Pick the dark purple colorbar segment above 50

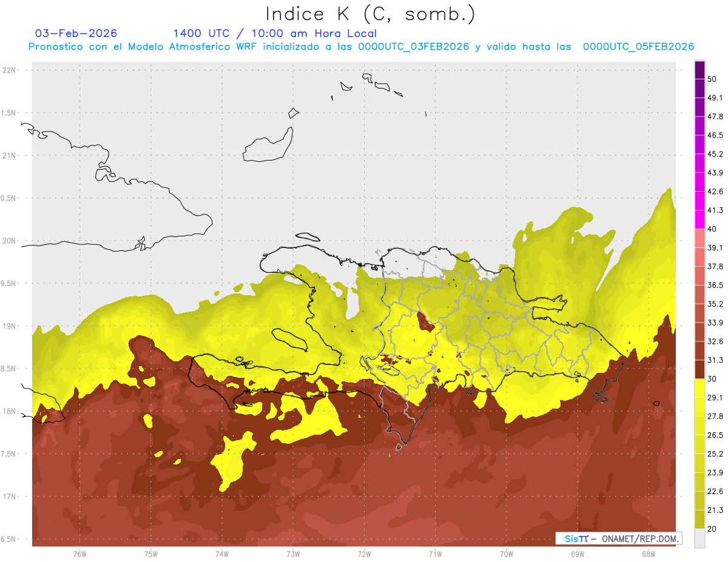pyautogui.click(x=700, y=70)
